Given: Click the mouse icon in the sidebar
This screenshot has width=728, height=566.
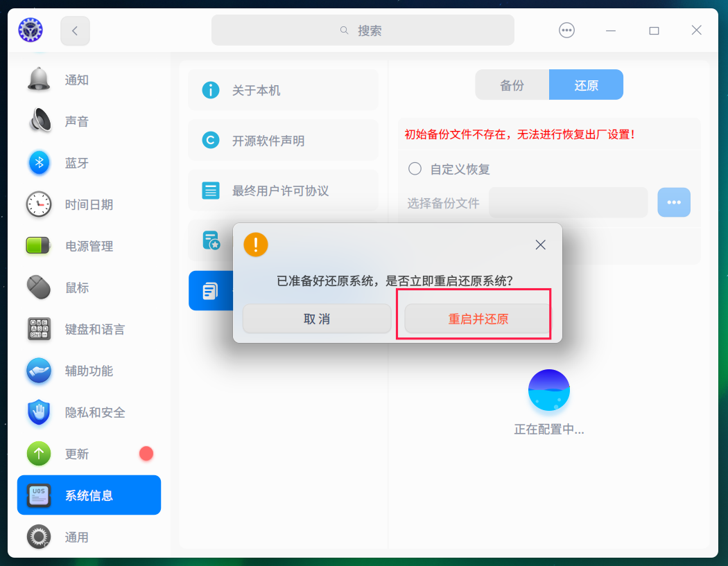Looking at the screenshot, I should 39,288.
